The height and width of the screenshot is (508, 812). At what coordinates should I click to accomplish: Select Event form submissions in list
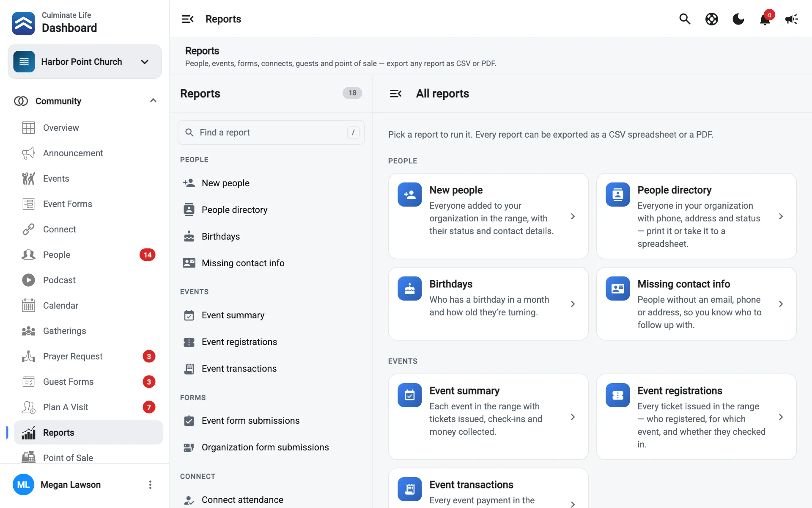(271, 421)
